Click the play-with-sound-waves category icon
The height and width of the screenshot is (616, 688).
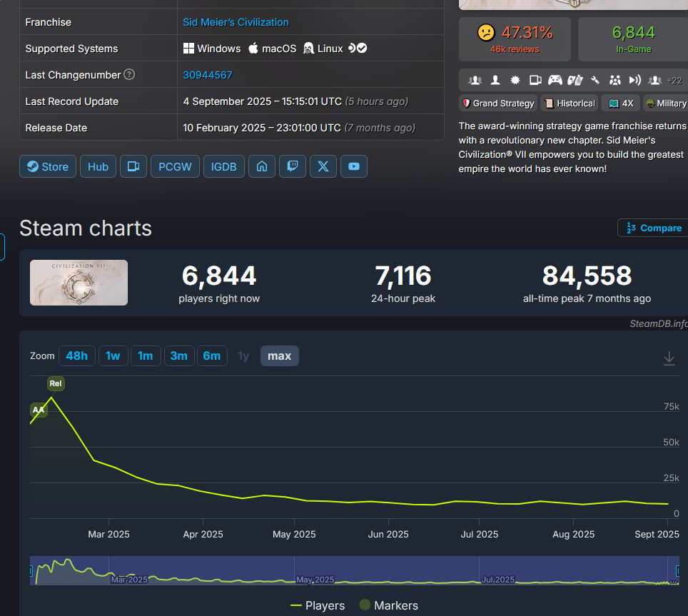point(635,80)
